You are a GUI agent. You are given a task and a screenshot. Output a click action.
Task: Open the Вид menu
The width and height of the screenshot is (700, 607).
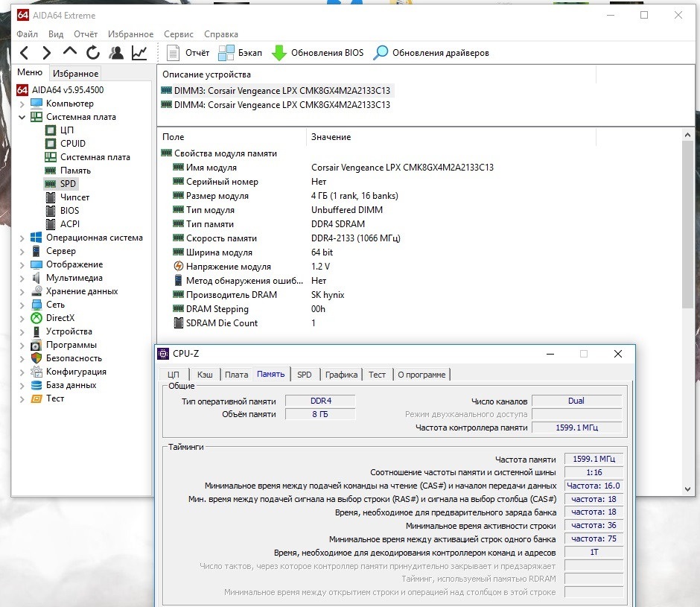click(56, 34)
